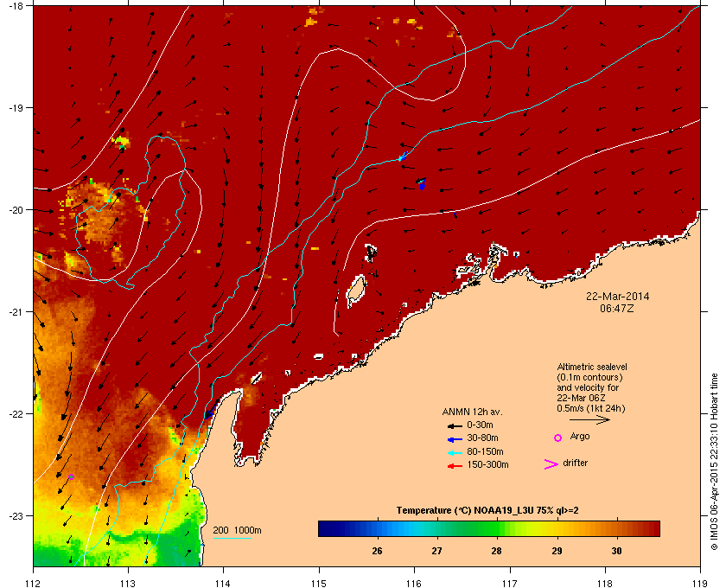
Task: Click colorbar tick label 26
Action: [378, 551]
